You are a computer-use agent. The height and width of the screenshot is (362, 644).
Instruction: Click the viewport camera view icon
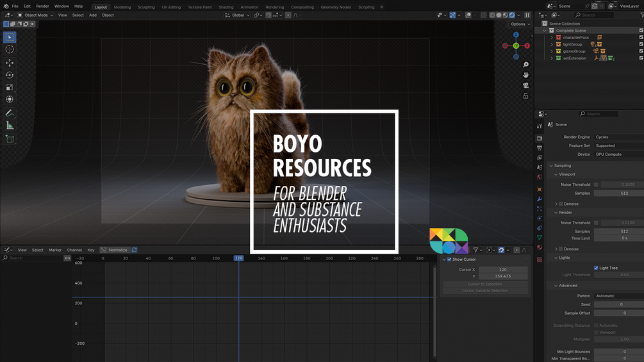(525, 85)
